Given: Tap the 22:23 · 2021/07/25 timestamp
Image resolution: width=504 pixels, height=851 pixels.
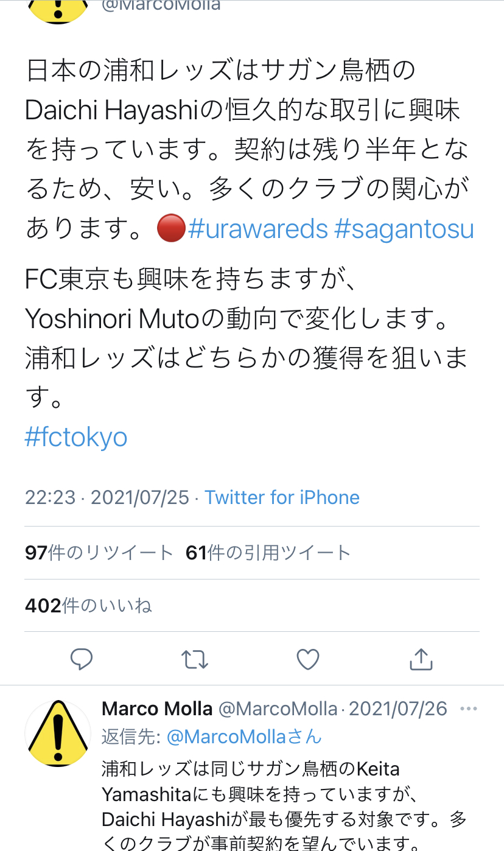Looking at the screenshot, I should click(x=107, y=497).
